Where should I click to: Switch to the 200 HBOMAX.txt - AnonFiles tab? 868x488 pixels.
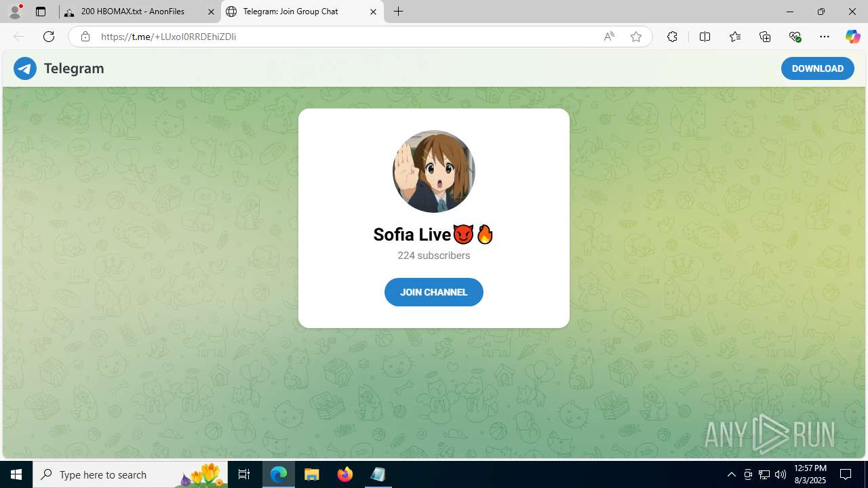pyautogui.click(x=139, y=12)
